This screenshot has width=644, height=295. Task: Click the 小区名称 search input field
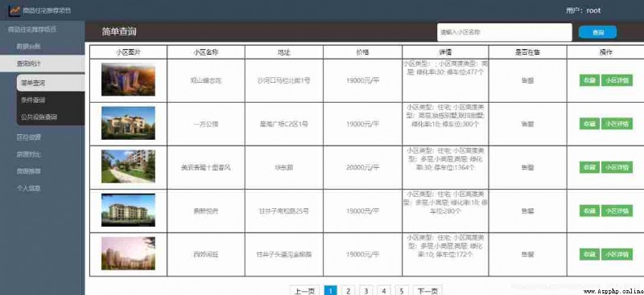(505, 32)
